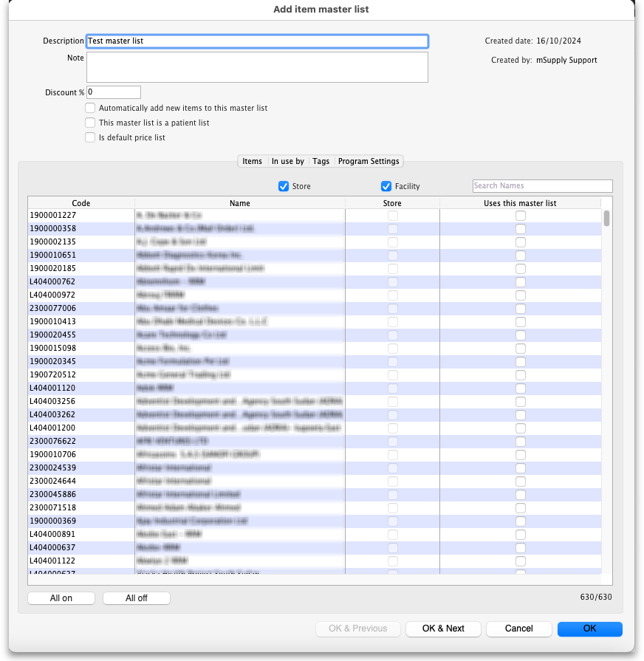Click in the Search Names field
644x661 pixels.
542,186
